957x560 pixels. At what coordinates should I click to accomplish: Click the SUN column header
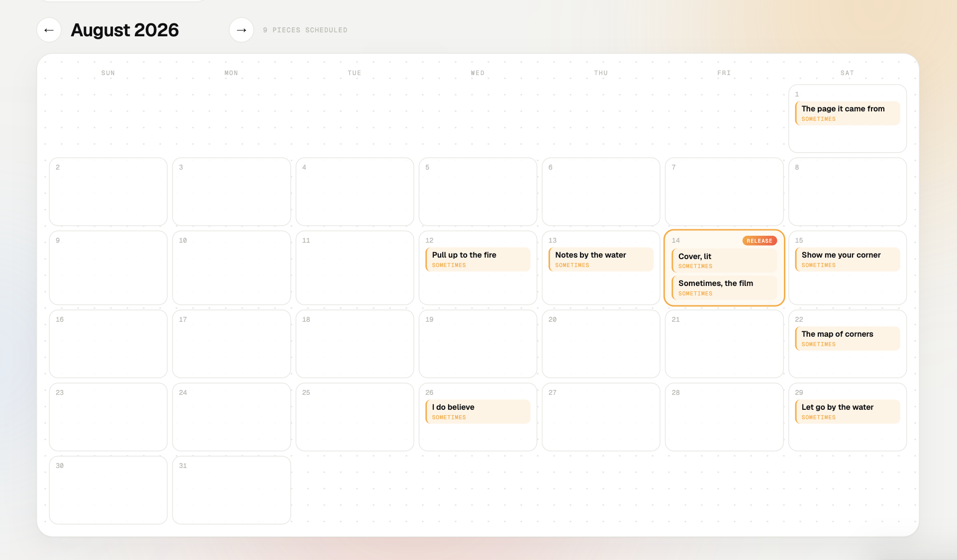point(108,73)
